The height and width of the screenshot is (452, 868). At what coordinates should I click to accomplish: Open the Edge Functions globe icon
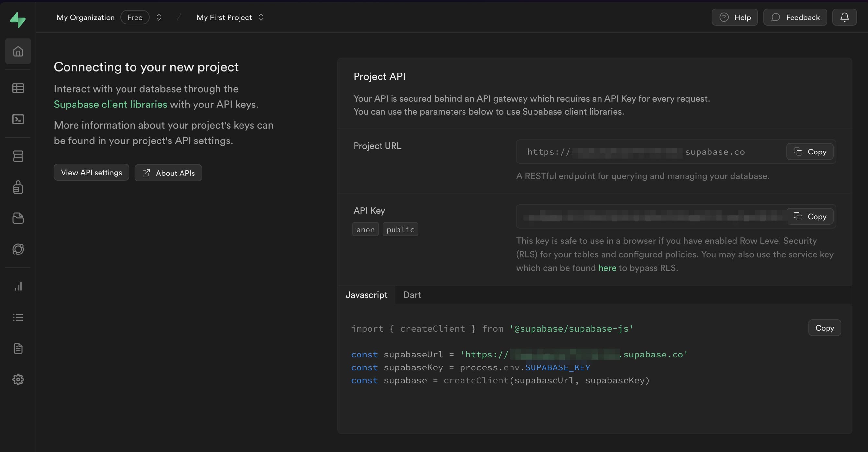[x=18, y=249]
